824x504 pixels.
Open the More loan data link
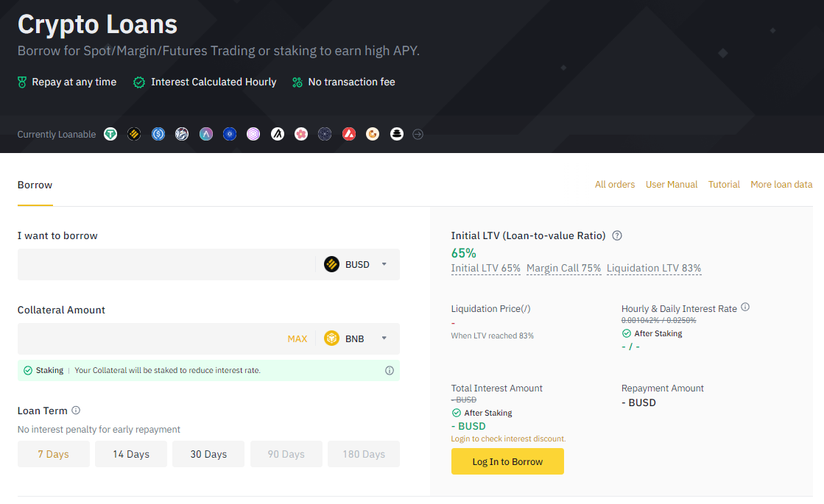coord(781,184)
